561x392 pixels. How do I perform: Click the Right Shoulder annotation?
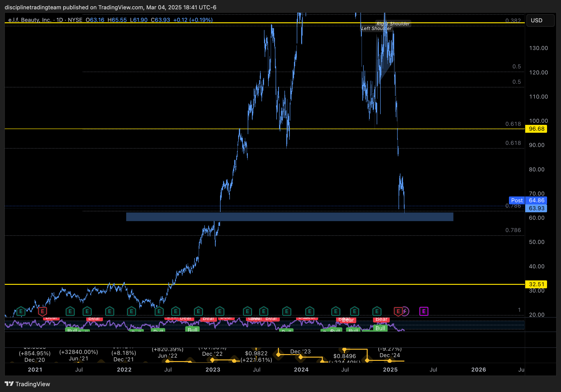pos(393,24)
